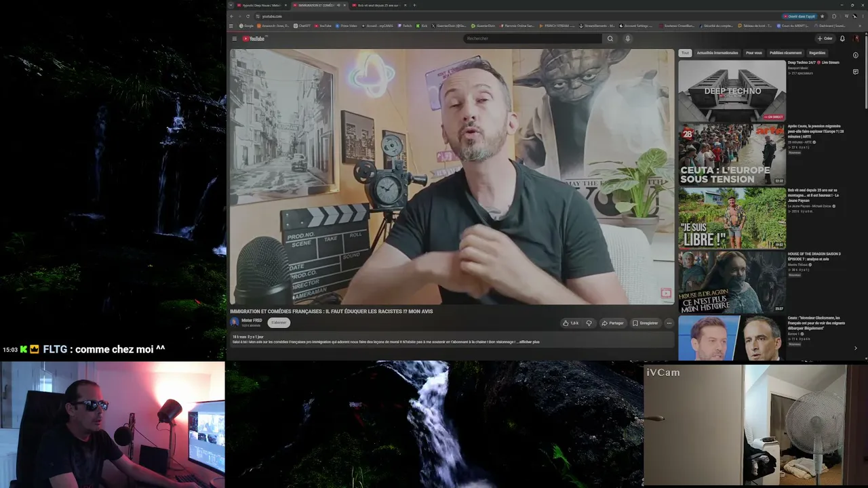Subscribe with the S'abonner button
The height and width of the screenshot is (488, 868).
[x=279, y=323]
